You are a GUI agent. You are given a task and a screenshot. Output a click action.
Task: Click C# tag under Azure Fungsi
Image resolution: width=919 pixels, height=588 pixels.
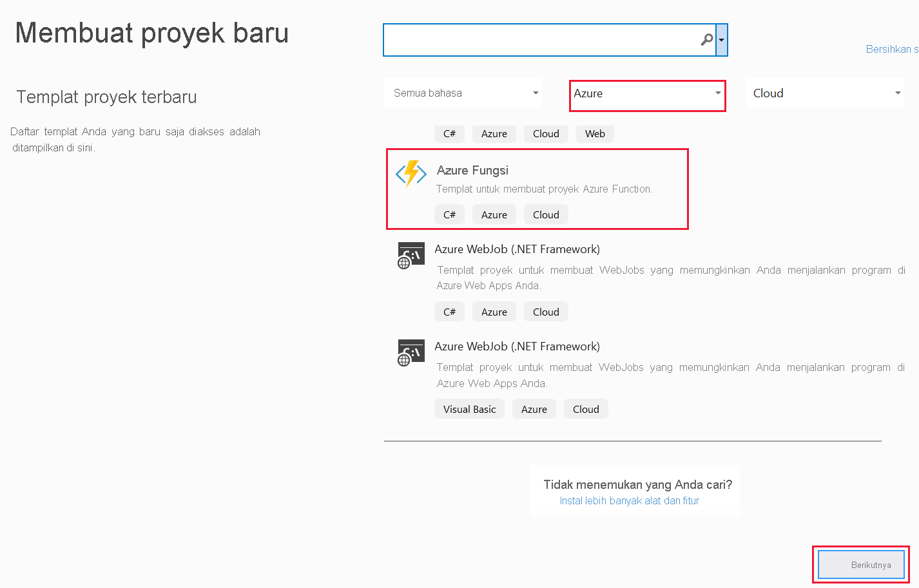(449, 214)
